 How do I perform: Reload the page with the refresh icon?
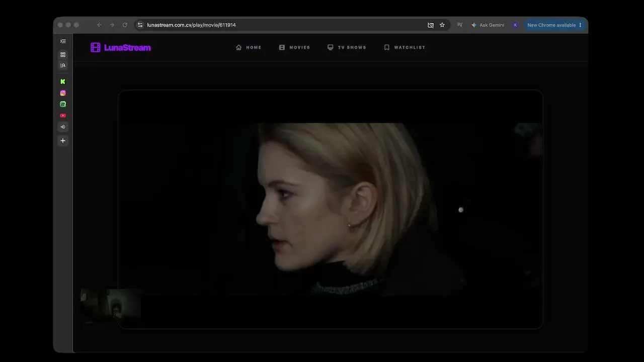click(125, 25)
